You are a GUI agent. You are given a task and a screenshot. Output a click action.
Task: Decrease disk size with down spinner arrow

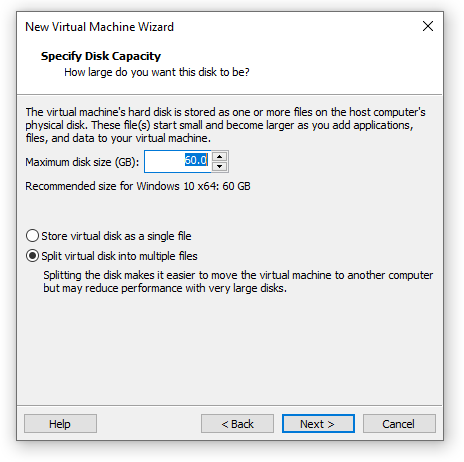[219, 166]
